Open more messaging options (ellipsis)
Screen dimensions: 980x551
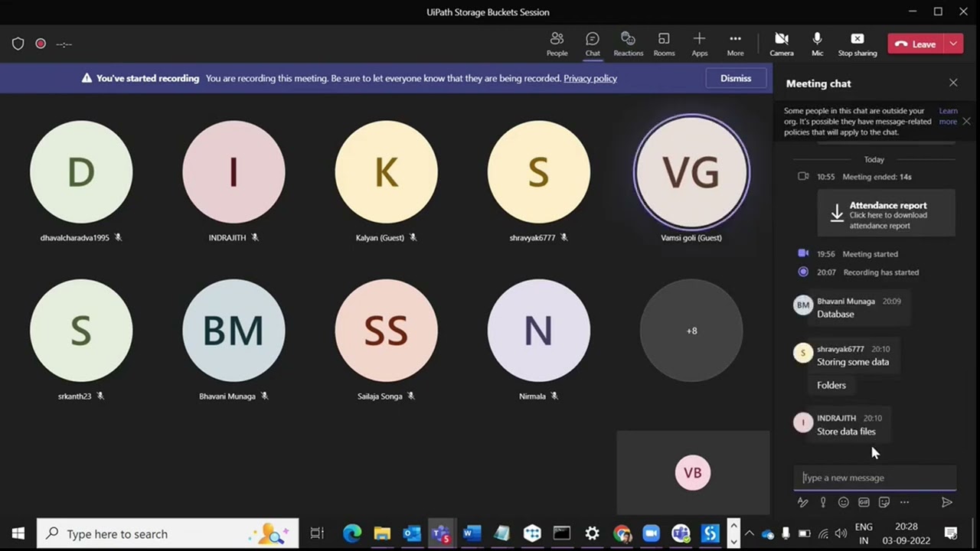tap(904, 502)
